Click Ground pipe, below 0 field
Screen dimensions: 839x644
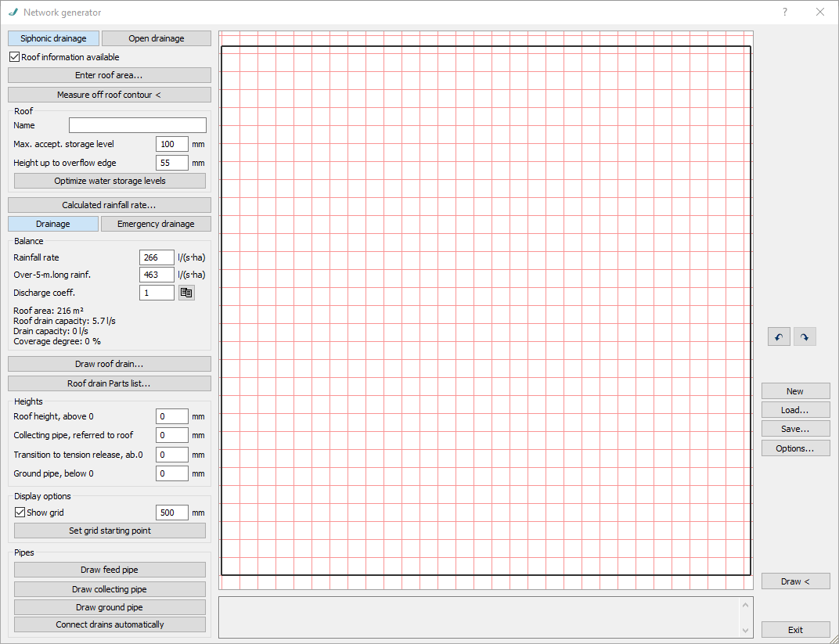[172, 473]
